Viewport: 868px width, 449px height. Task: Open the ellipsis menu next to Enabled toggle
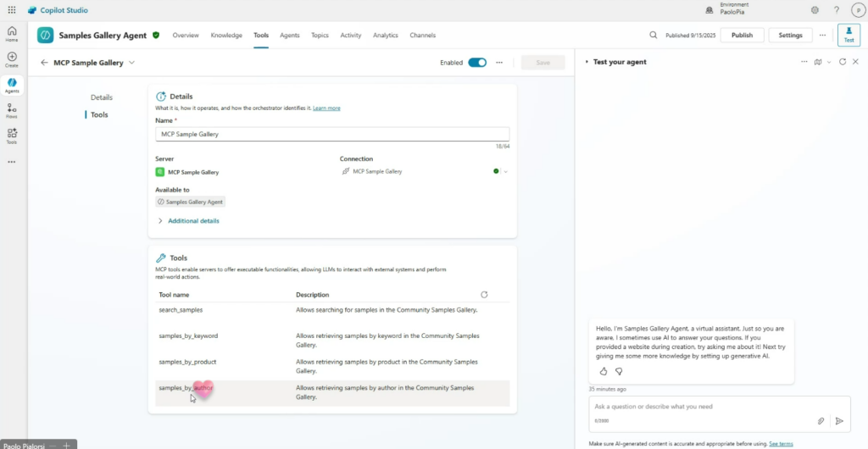click(x=499, y=63)
